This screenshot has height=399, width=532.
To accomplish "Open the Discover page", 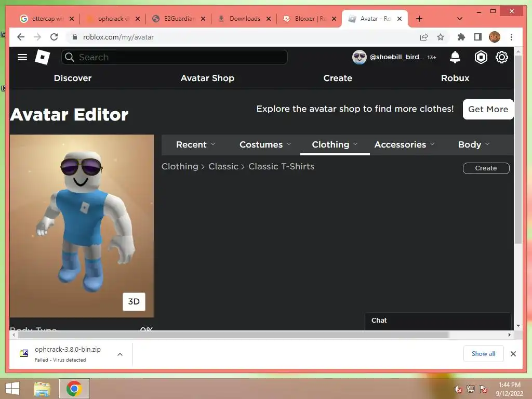I will [73, 78].
